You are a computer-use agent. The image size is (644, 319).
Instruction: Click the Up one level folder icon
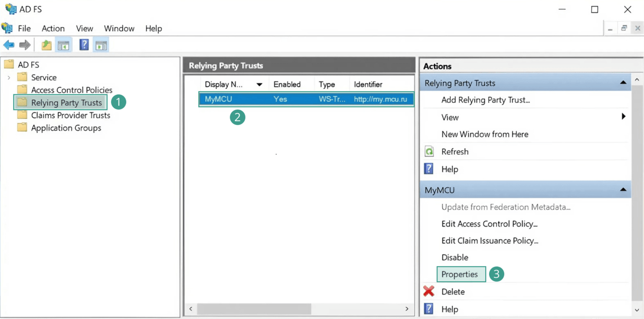46,45
